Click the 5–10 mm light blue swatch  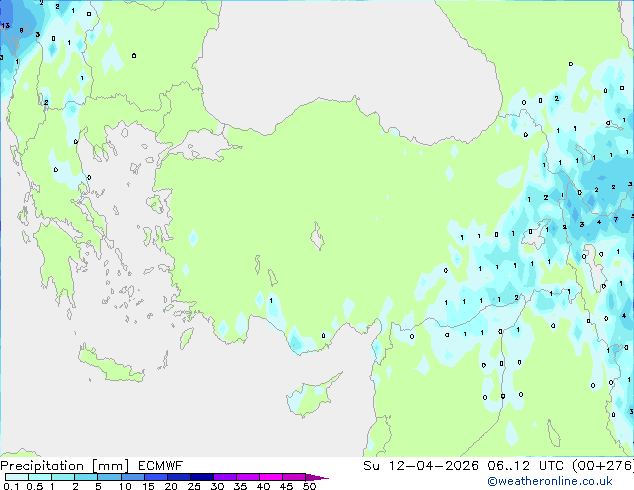(x=109, y=477)
